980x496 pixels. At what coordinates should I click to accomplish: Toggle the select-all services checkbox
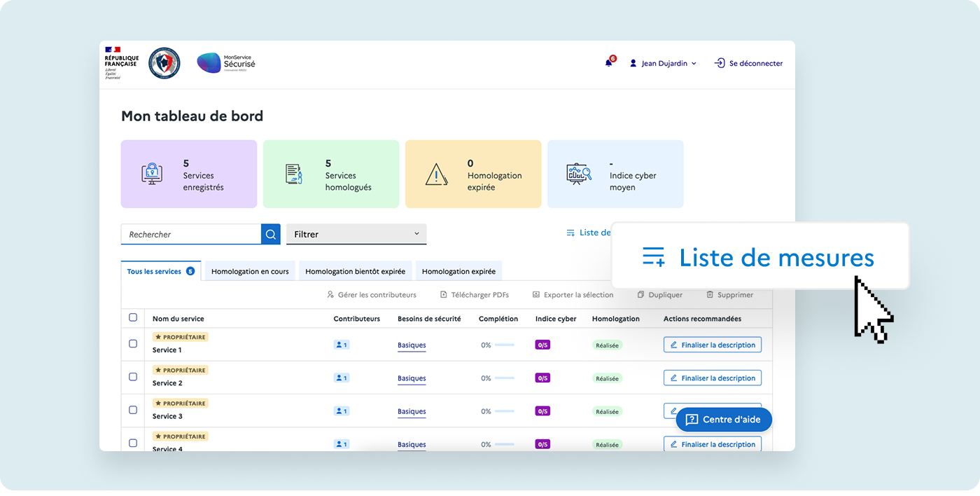pos(133,317)
